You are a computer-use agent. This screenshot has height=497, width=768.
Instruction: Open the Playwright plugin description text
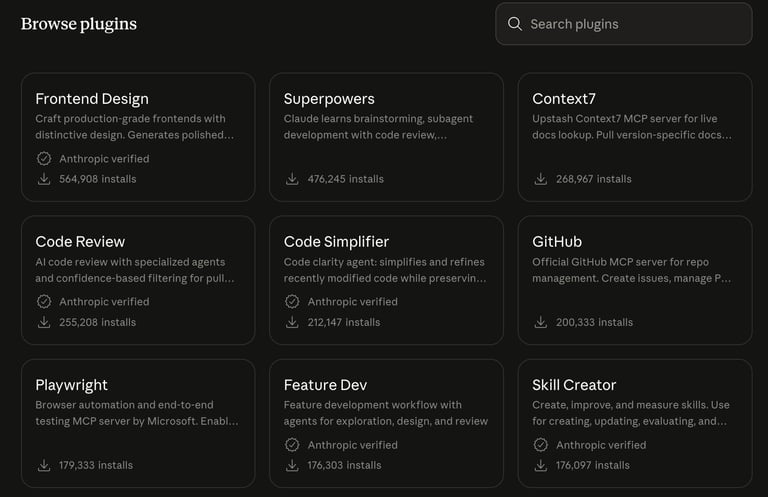(x=137, y=413)
